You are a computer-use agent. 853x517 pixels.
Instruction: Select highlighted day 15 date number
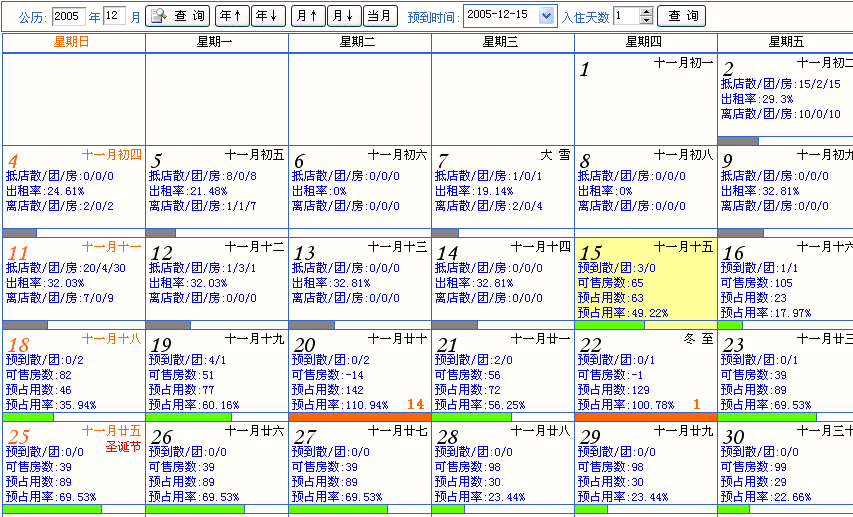coord(590,253)
